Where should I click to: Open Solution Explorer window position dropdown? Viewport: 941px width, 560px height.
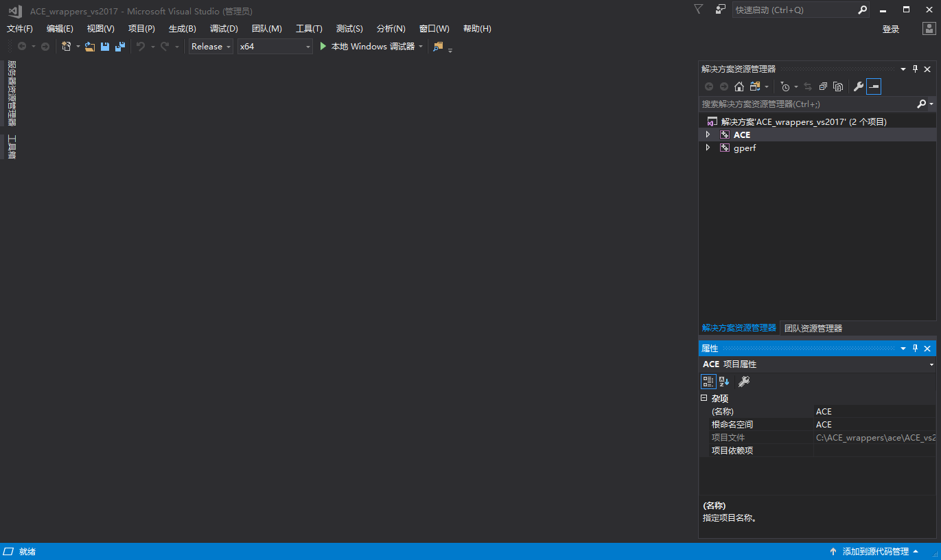(x=903, y=69)
